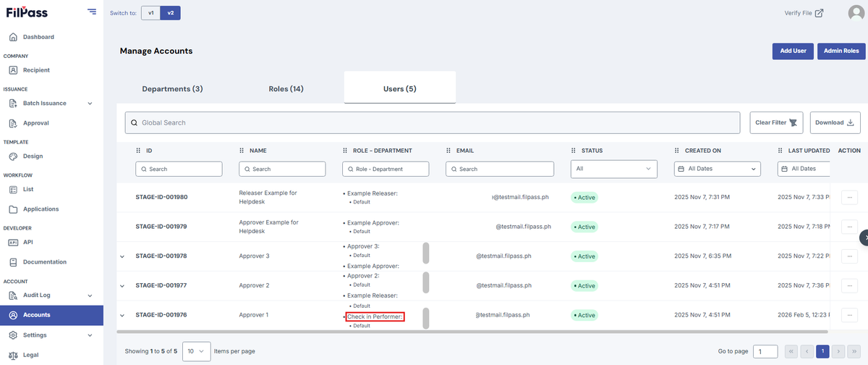Click the funnel icon on Clear Filter
Viewport: 868px width, 365px height.
(793, 122)
